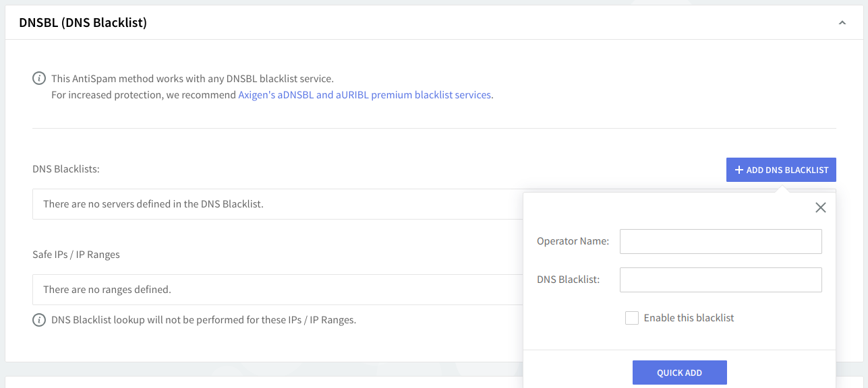Open Axigen's aDNSBL premium services link
This screenshot has height=388, width=868.
click(365, 95)
